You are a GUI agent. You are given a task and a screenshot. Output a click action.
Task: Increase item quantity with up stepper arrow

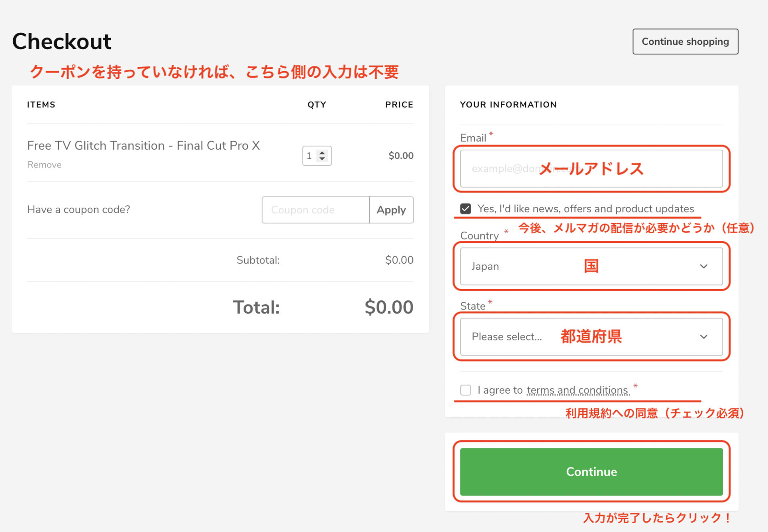click(322, 152)
